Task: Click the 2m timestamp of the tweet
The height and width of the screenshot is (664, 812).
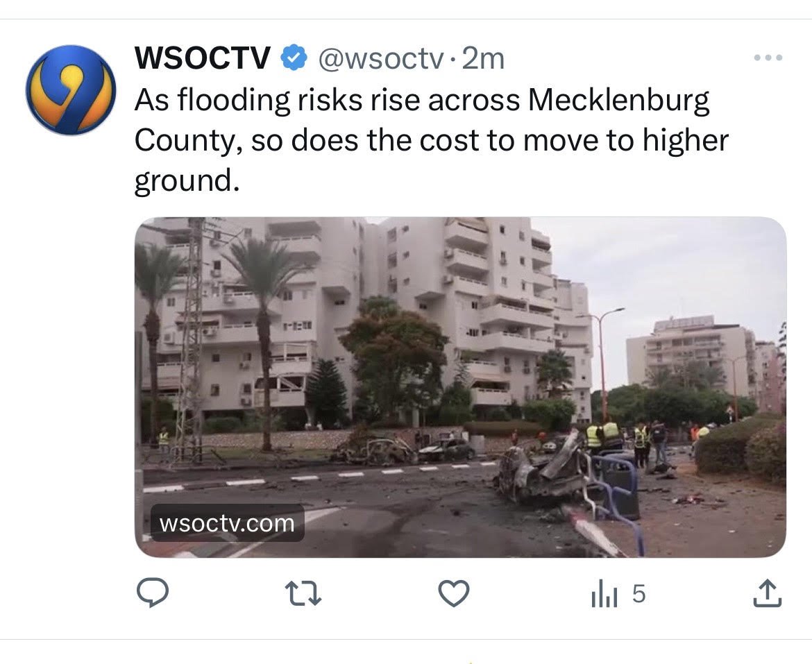Action: (x=482, y=58)
